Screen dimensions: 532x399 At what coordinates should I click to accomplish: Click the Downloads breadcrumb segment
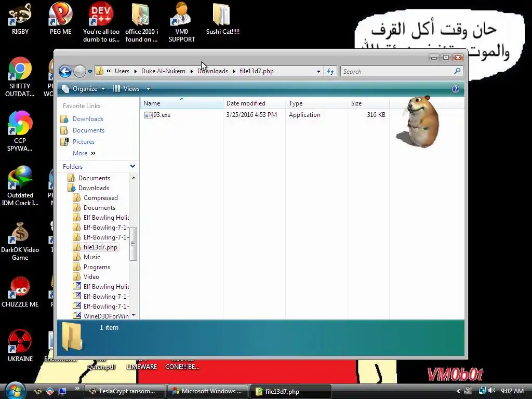212,71
